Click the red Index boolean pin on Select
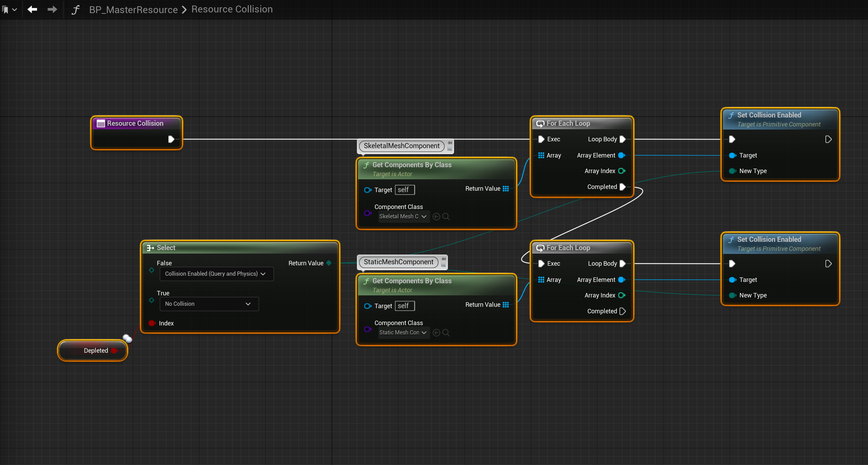The width and height of the screenshot is (868, 465). pyautogui.click(x=152, y=323)
